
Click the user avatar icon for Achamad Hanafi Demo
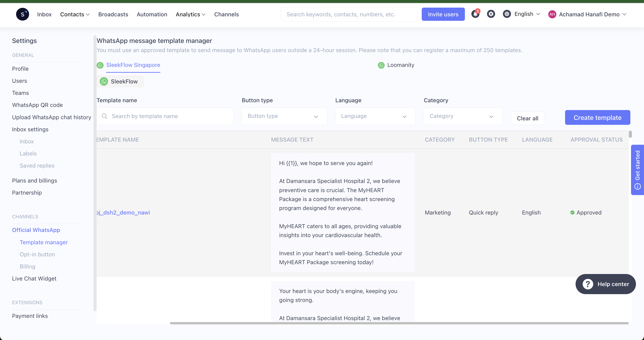[x=552, y=14]
